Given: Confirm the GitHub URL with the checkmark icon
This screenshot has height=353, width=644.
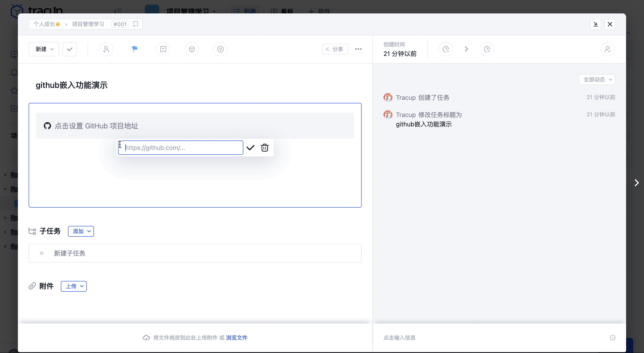Looking at the screenshot, I should 250,148.
